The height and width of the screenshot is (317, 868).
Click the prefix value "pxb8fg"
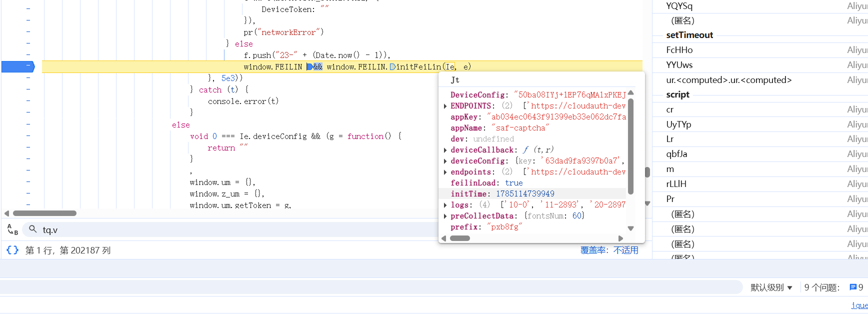[x=504, y=227]
